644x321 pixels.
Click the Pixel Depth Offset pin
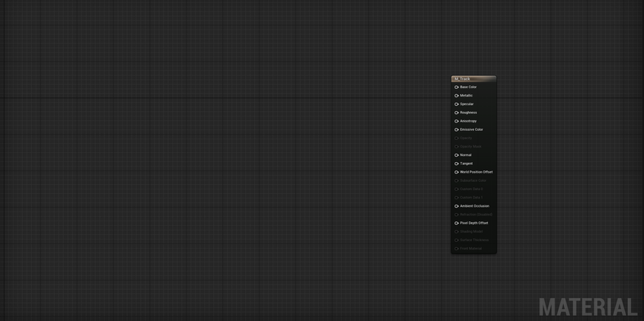457,223
